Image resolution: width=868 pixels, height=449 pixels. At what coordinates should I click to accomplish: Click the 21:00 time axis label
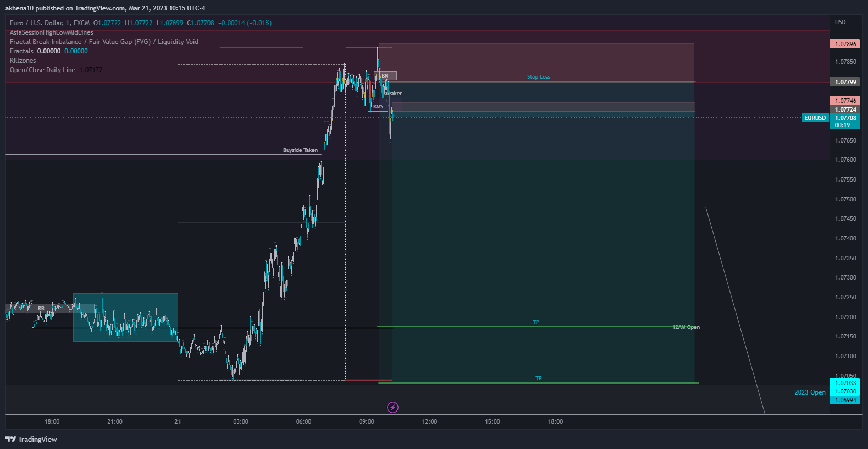[115, 421]
